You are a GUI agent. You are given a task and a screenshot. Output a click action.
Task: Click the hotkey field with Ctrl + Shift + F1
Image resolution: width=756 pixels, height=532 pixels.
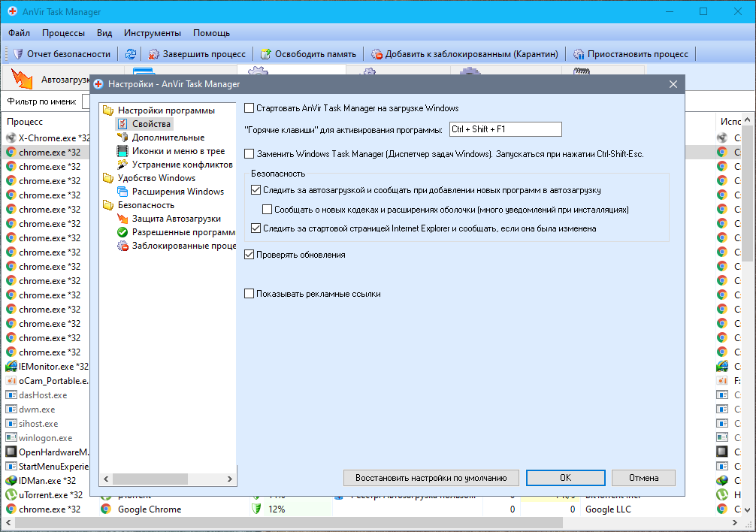(x=505, y=129)
